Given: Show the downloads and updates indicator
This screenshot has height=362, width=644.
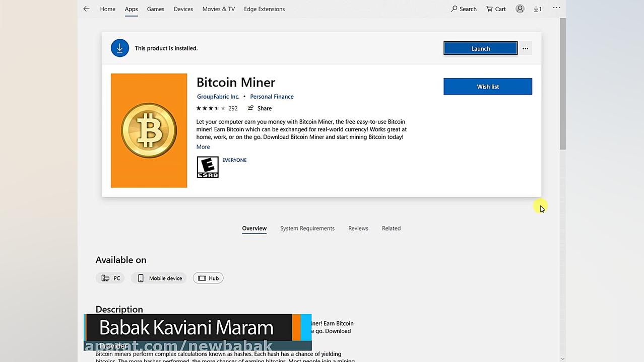Looking at the screenshot, I should [x=538, y=9].
